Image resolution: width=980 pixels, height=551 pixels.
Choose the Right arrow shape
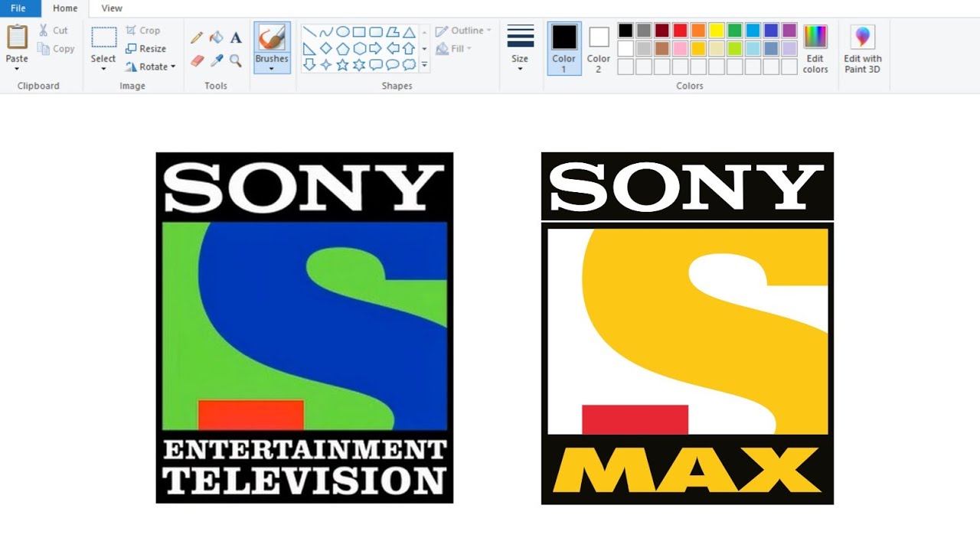376,48
